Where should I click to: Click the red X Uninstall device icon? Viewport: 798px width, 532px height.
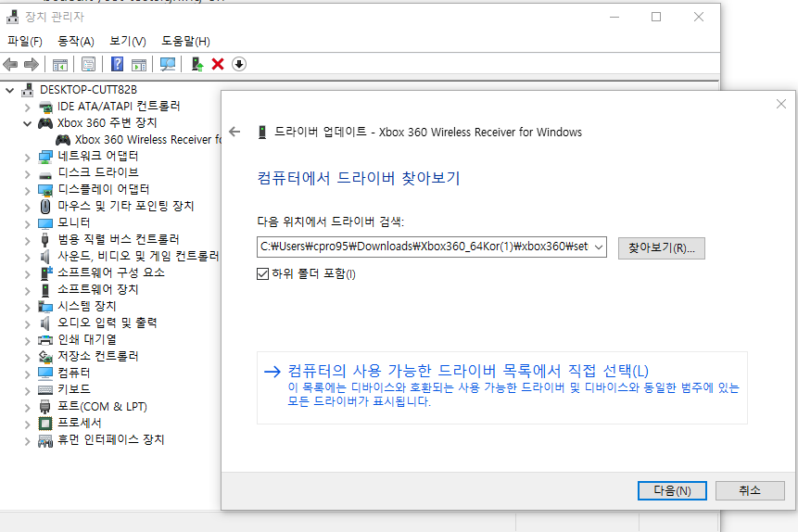click(218, 64)
